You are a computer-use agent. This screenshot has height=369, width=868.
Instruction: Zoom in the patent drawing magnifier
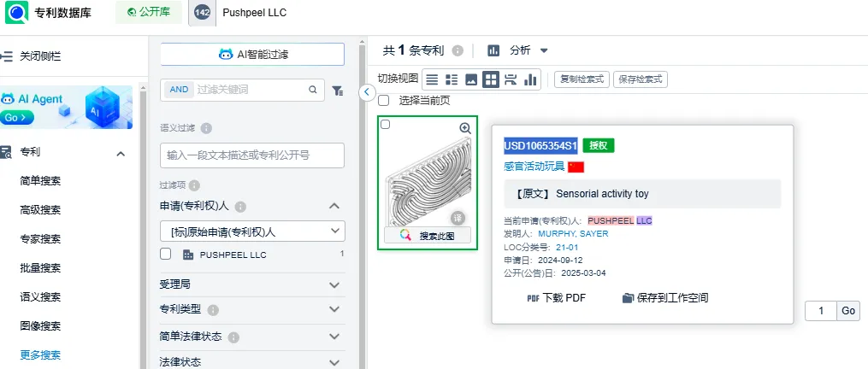(x=465, y=128)
